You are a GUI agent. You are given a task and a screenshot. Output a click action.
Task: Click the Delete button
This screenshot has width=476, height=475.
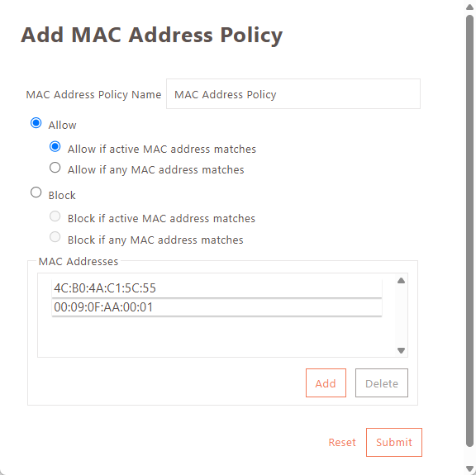pyautogui.click(x=382, y=383)
